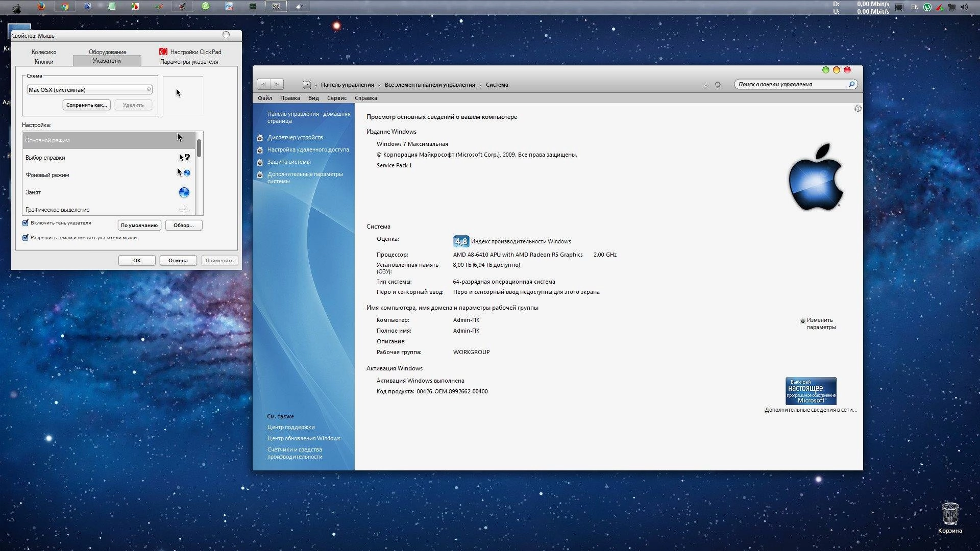Open the Справка menu
This screenshot has width=980, height=551.
365,98
